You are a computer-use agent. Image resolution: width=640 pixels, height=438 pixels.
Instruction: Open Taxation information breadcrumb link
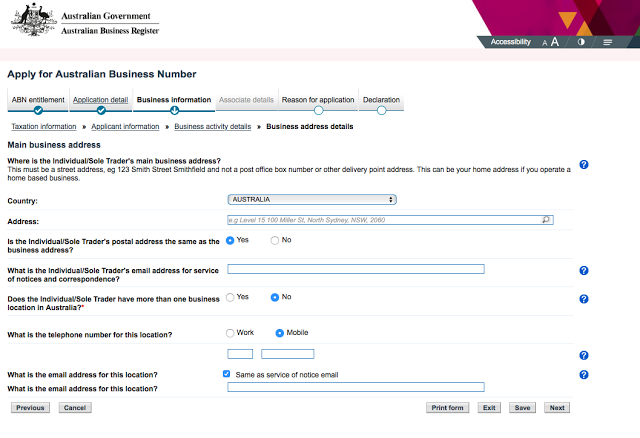[44, 127]
